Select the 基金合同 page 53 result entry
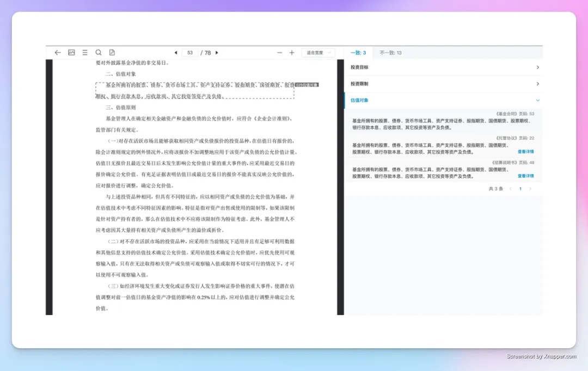 [443, 121]
